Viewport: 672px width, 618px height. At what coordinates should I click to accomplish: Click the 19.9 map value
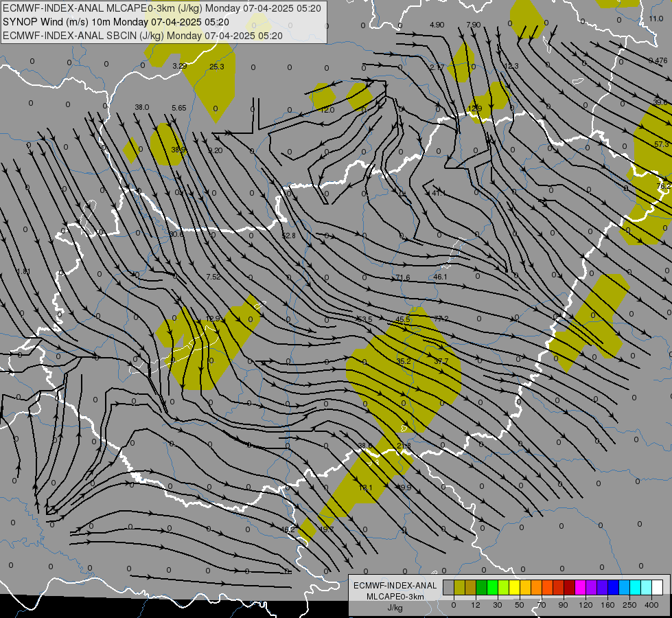pyautogui.click(x=404, y=488)
